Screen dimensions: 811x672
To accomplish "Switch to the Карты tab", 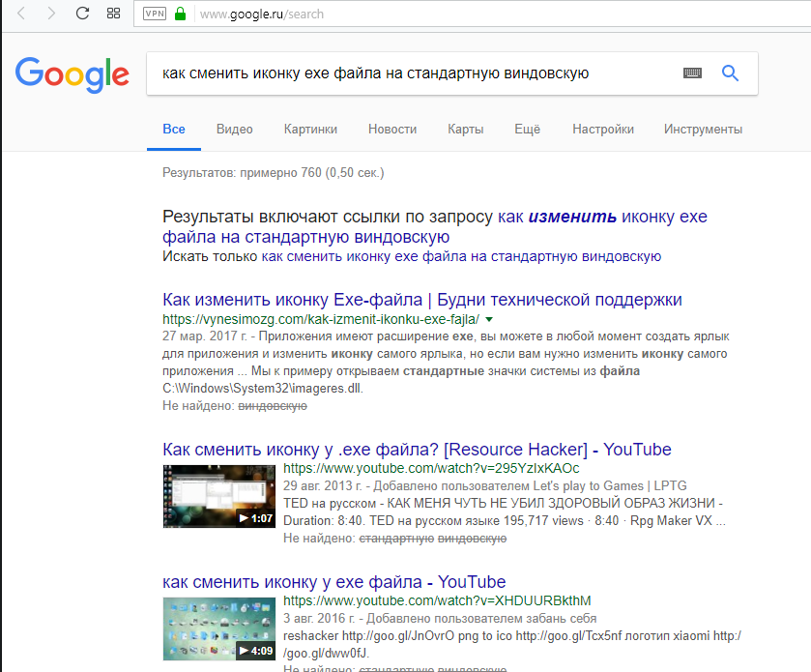I will [x=466, y=130].
